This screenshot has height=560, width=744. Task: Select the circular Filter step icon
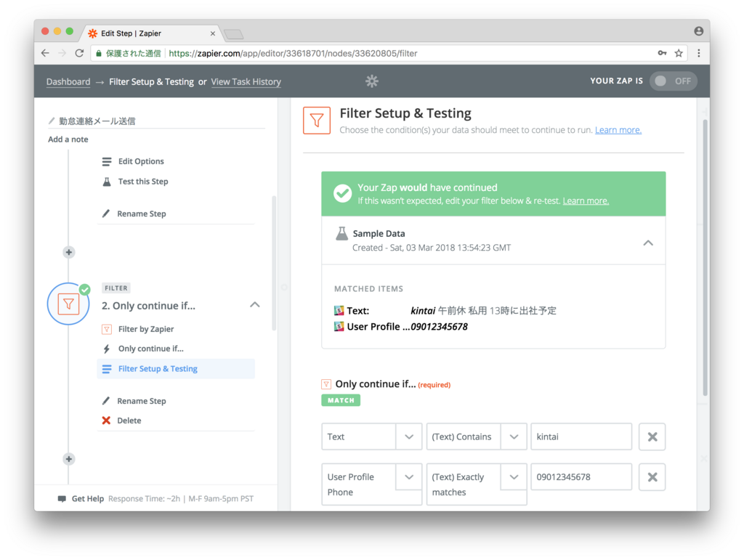(x=68, y=304)
